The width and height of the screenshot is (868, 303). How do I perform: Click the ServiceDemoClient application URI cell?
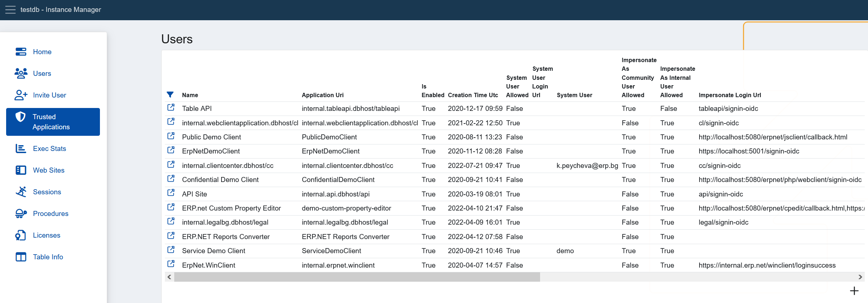pos(331,251)
